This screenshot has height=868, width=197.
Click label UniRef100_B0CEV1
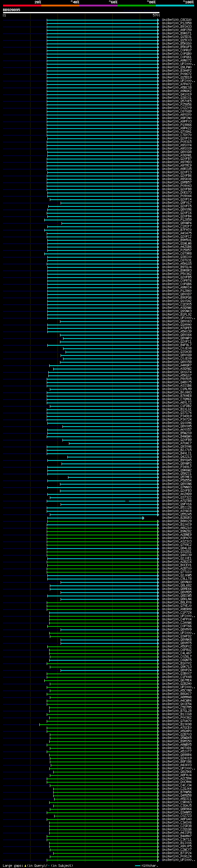tap(177, 565)
